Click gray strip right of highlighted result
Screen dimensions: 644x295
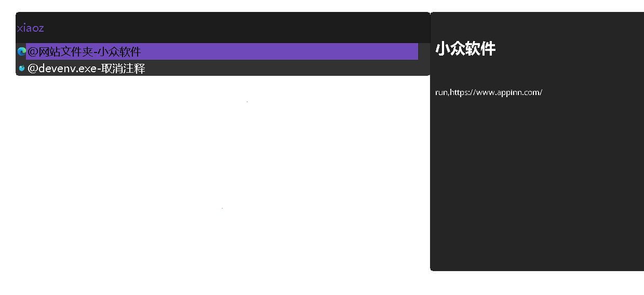424,51
